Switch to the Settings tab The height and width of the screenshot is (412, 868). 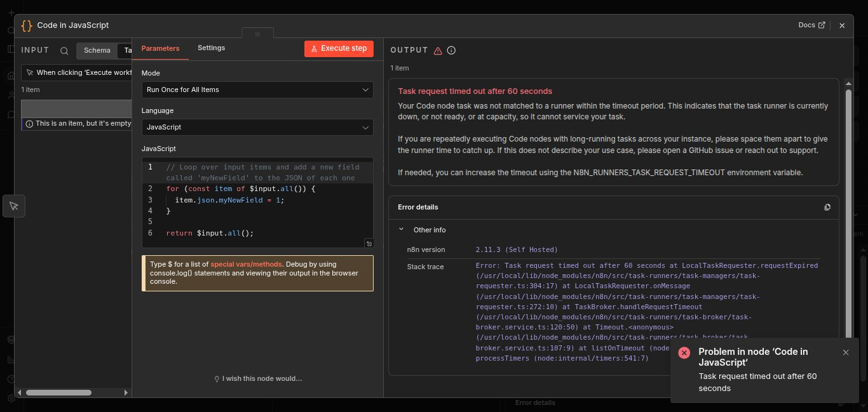[211, 48]
